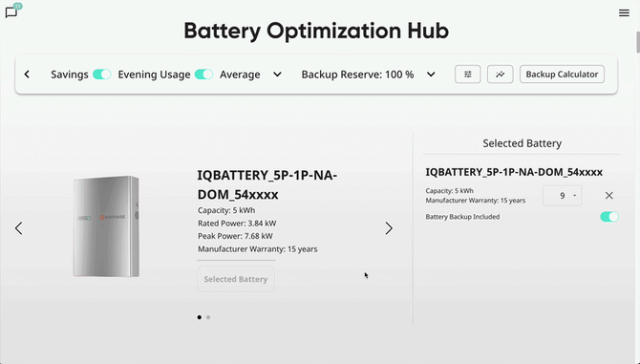
Task: Remove the selected battery with X
Action: coord(609,196)
